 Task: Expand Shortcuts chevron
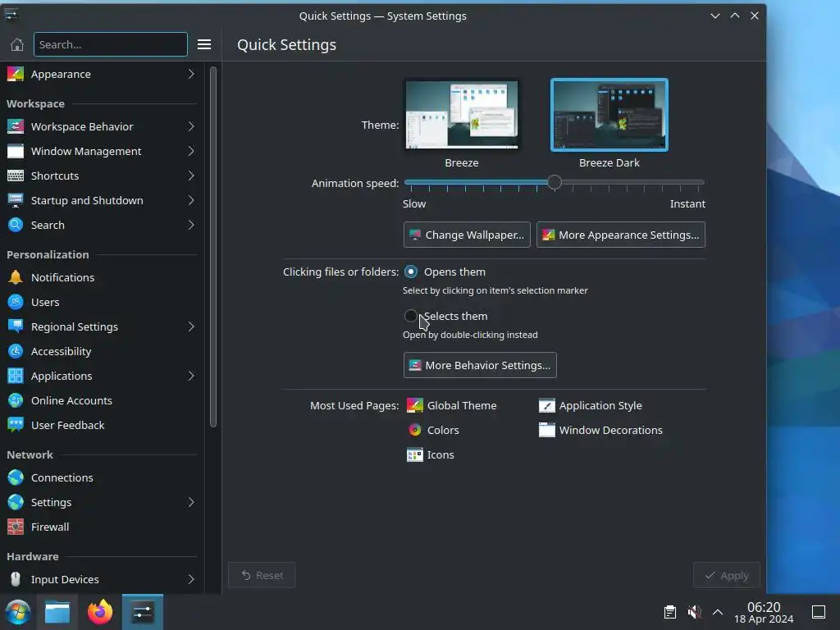click(x=191, y=176)
